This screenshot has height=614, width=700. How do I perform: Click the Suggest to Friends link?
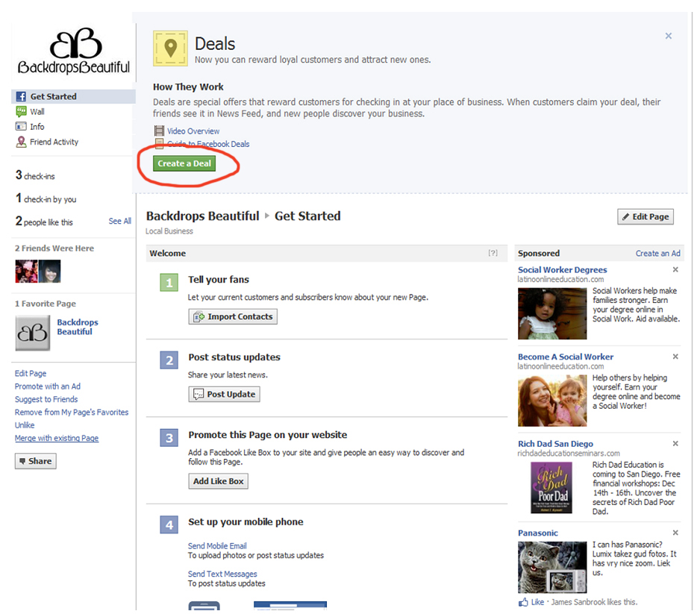[46, 399]
